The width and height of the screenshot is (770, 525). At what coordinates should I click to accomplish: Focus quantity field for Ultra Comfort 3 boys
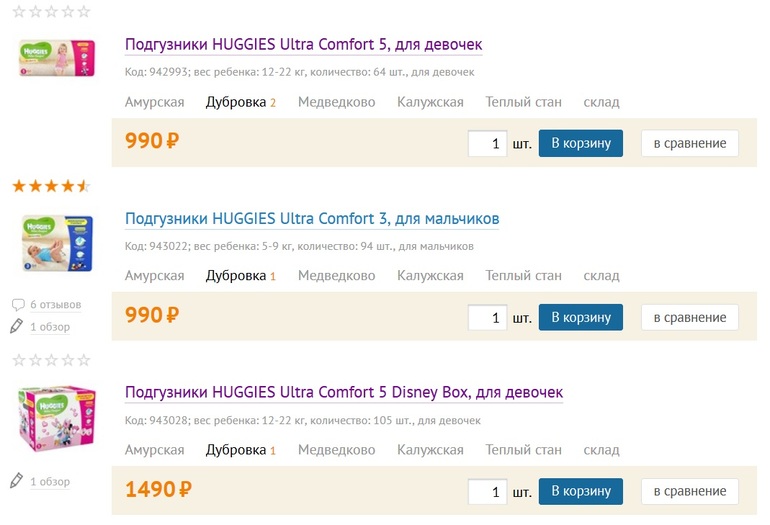[x=488, y=318]
